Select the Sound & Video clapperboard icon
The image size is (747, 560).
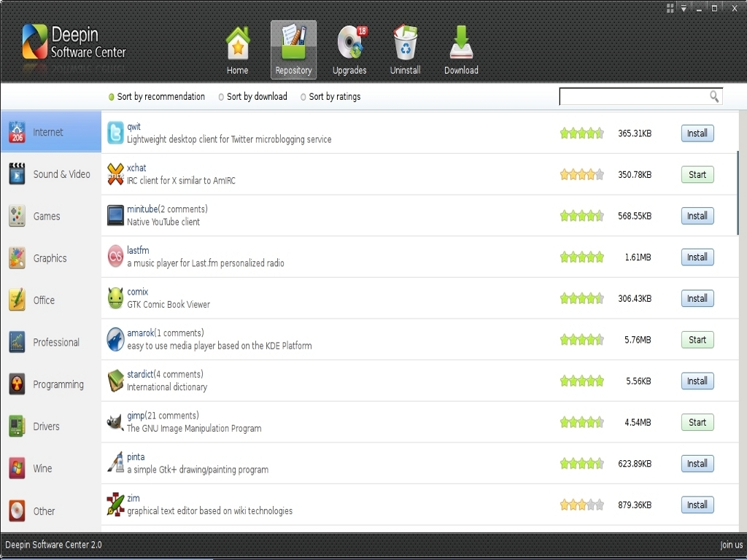17,174
